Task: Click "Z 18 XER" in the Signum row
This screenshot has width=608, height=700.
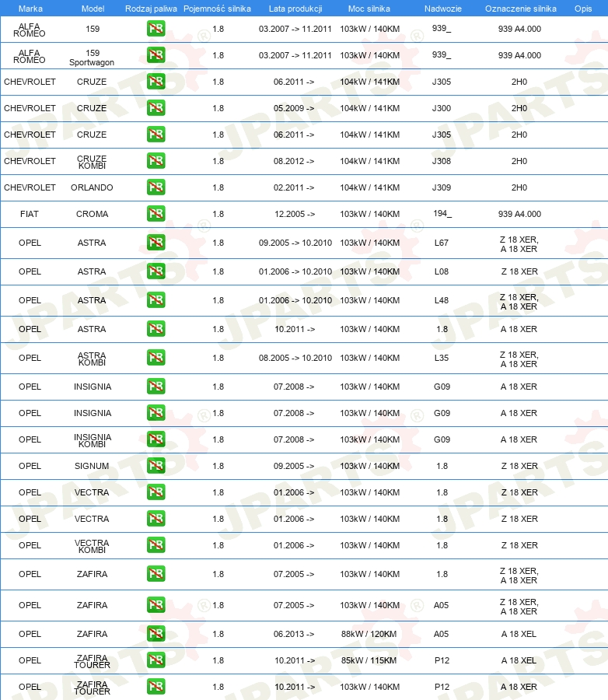Action: (519, 466)
